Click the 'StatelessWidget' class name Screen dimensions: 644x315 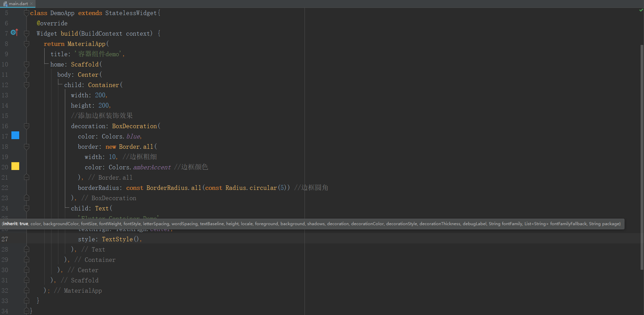coord(131,13)
